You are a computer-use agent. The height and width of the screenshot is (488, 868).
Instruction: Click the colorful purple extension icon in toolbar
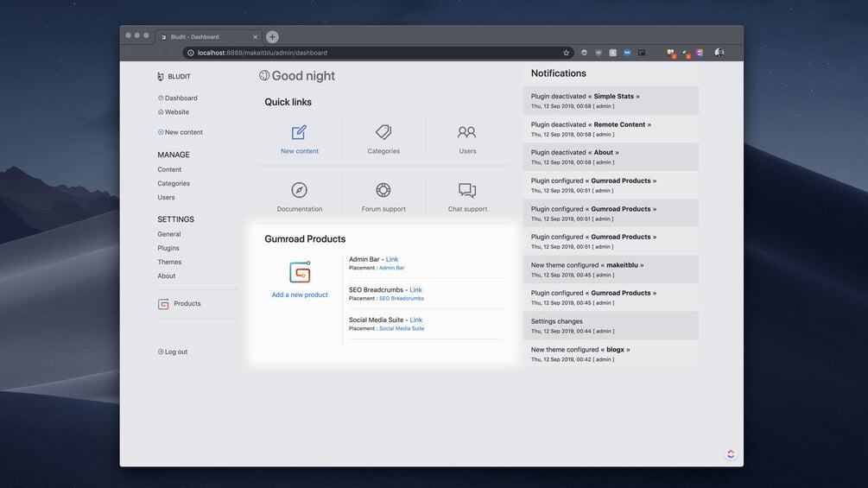pos(700,53)
